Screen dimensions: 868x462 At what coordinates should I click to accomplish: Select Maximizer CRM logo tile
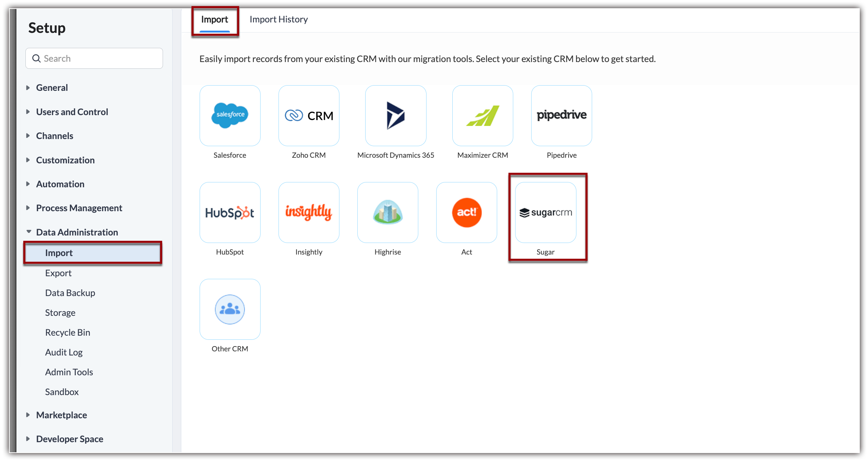[482, 115]
